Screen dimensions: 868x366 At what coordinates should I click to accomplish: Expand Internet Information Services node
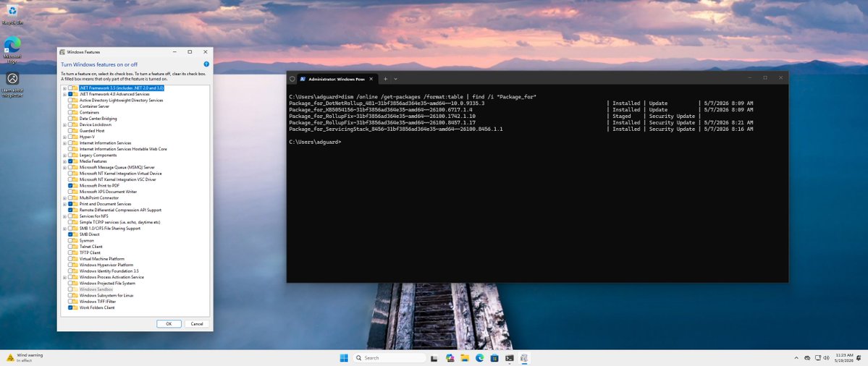[64, 142]
